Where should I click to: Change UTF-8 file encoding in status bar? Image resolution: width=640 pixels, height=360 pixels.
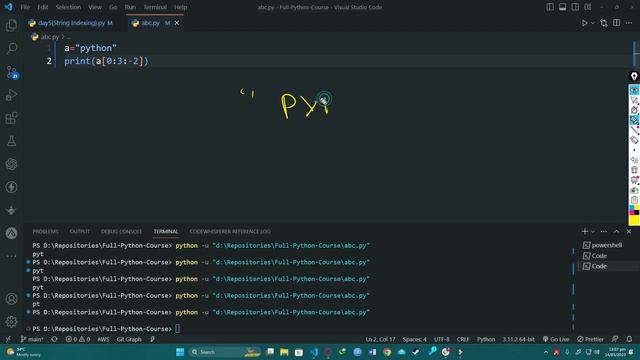point(442,339)
